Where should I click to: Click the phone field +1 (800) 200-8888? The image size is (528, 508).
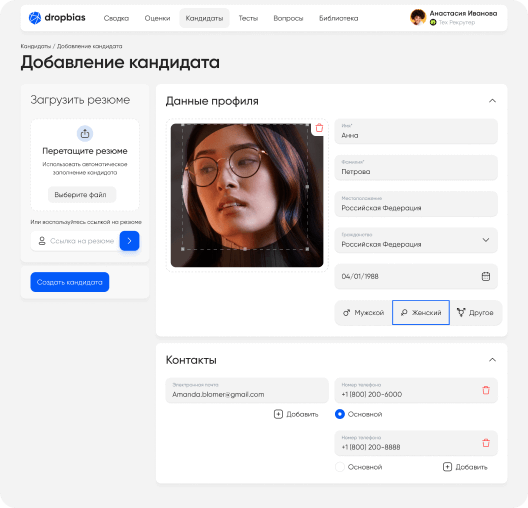tap(416, 443)
